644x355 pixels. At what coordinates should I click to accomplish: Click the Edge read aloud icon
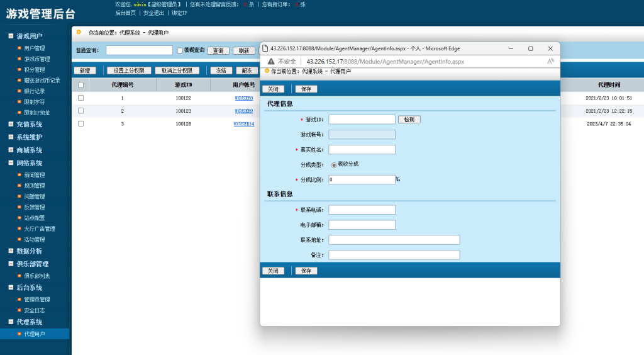550,61
